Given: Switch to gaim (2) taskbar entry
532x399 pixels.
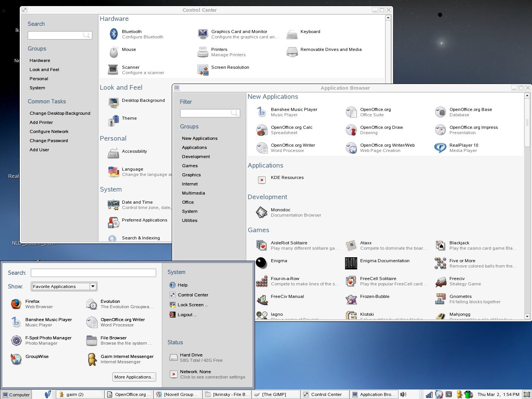Looking at the screenshot, I should tap(80, 394).
